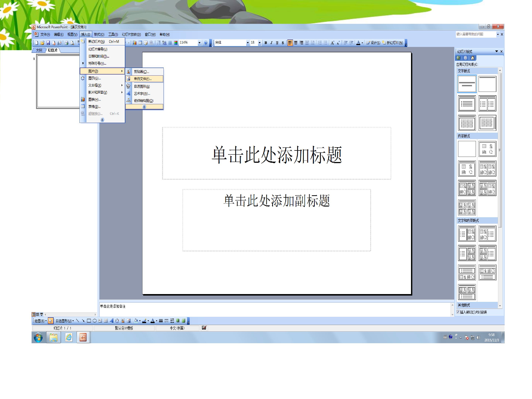The height and width of the screenshot is (399, 532).
Task: Open the font color dropdown arrow in drawing toolbar
Action: click(x=157, y=321)
